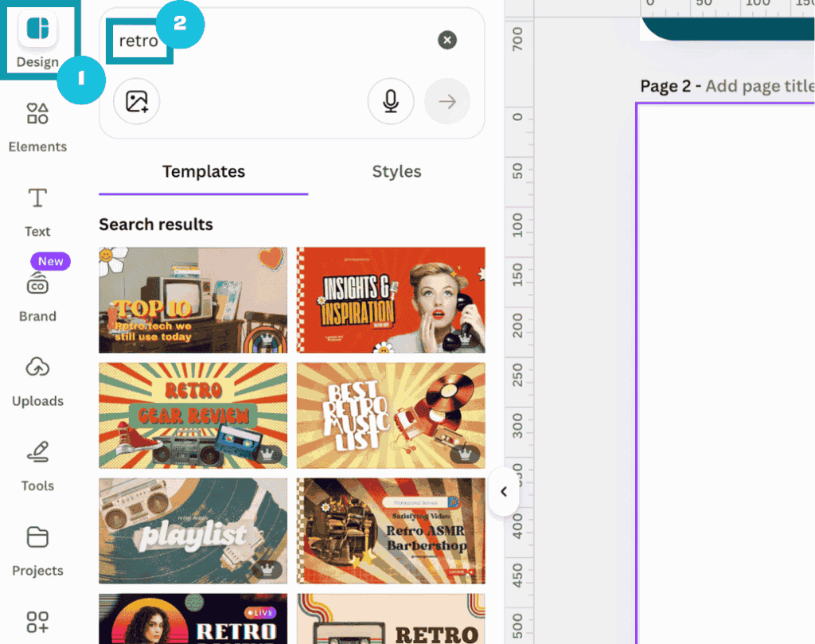Select the Text tool in sidebar
The height and width of the screenshot is (644, 815).
tap(37, 211)
